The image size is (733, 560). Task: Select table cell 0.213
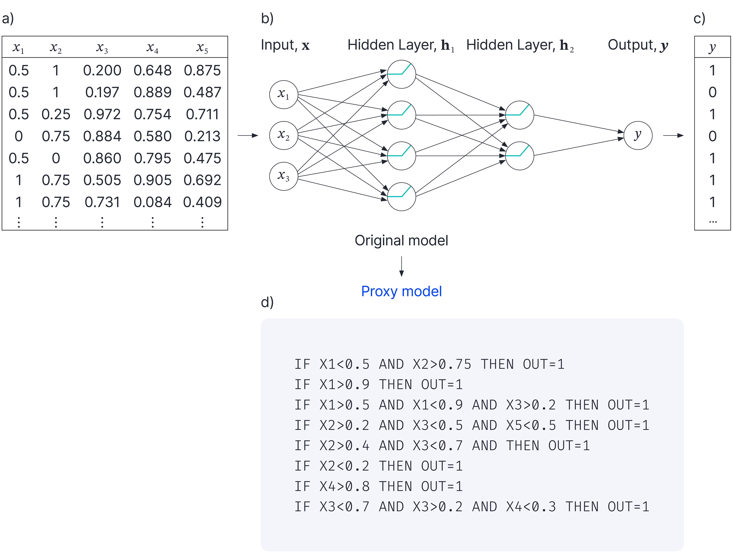pyautogui.click(x=202, y=136)
